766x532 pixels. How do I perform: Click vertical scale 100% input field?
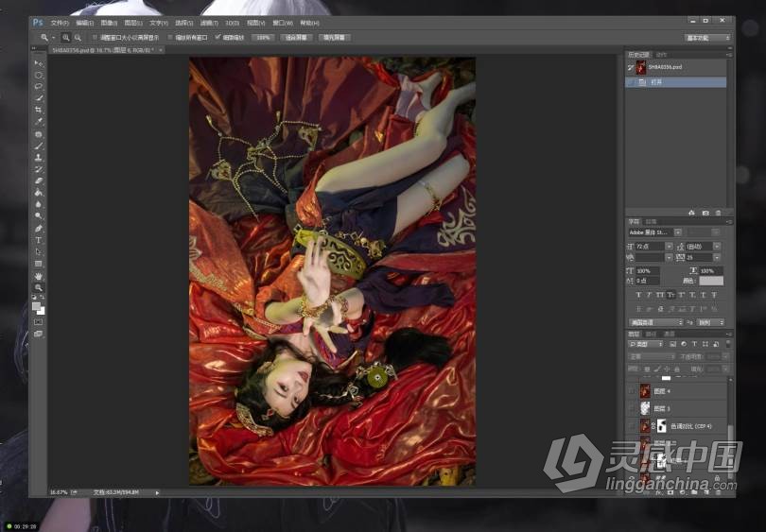(648, 271)
